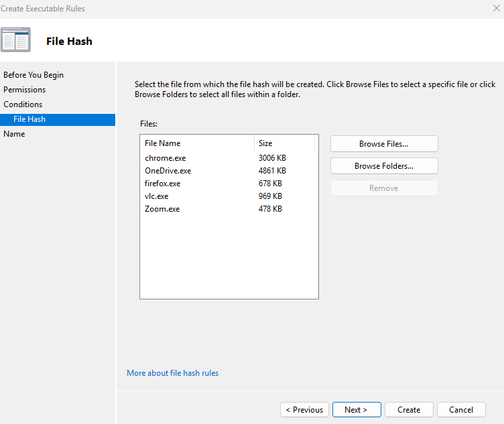Open More about file hash rules link
This screenshot has height=424, width=504.
pos(172,373)
